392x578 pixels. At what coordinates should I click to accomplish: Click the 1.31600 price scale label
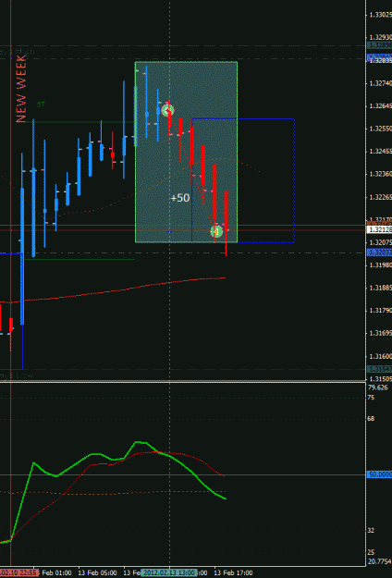pos(380,356)
